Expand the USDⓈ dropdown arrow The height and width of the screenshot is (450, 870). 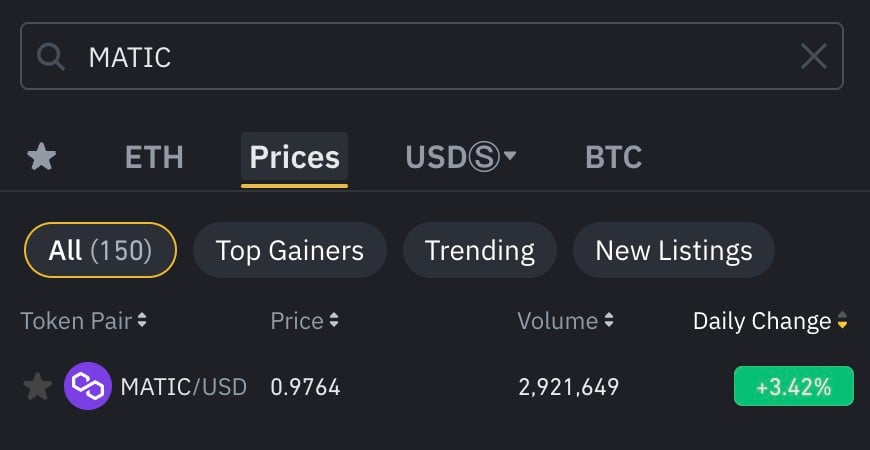509,156
